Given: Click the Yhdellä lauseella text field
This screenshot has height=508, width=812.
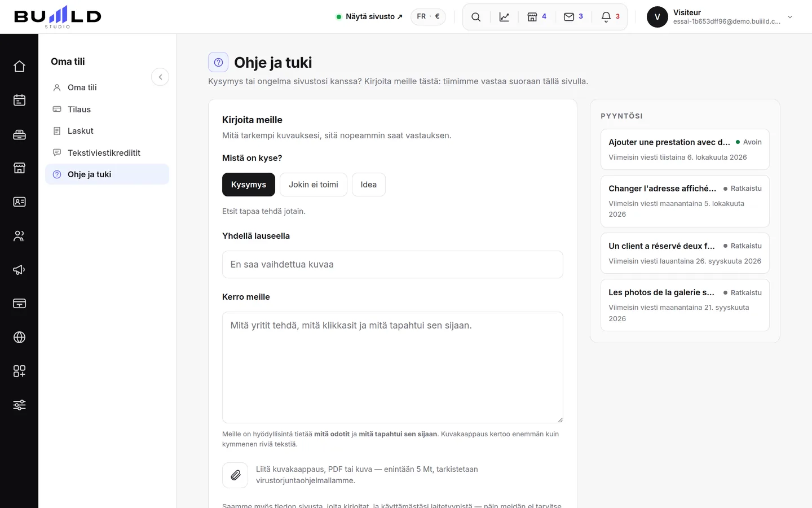Looking at the screenshot, I should [392, 265].
